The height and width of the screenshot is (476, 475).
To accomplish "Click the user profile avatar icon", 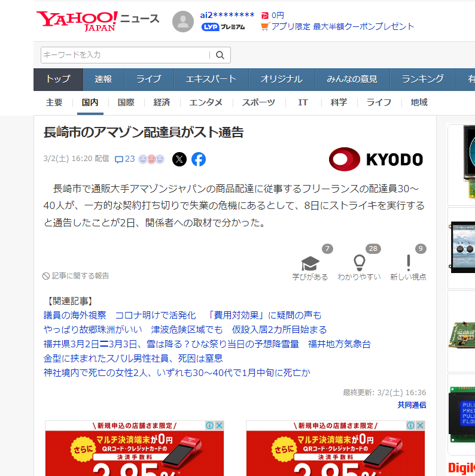I will (183, 22).
